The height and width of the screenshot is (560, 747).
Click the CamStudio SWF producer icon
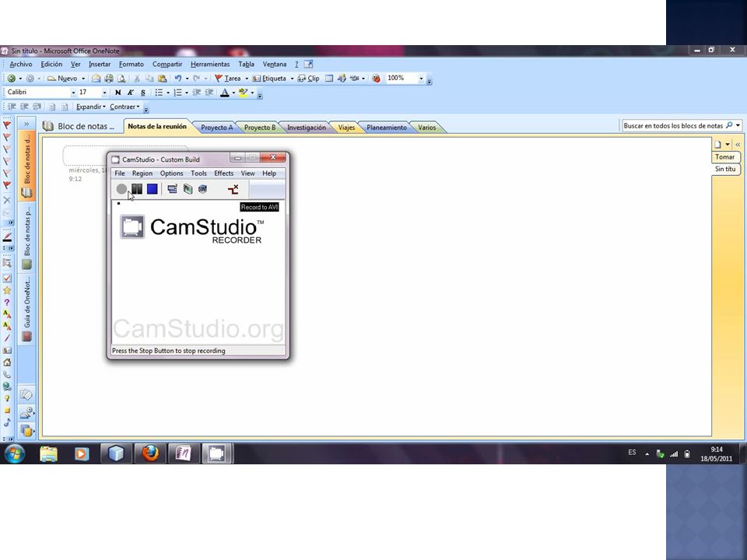tap(202, 189)
